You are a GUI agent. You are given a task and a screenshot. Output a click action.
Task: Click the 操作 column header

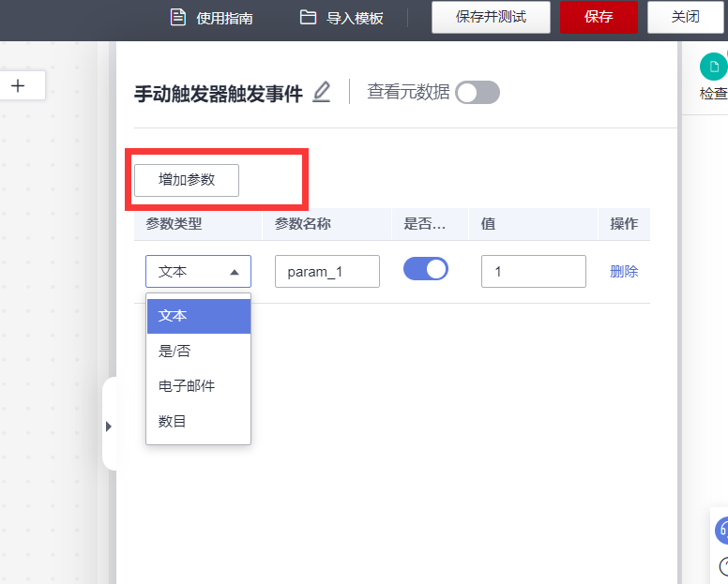[x=624, y=224]
